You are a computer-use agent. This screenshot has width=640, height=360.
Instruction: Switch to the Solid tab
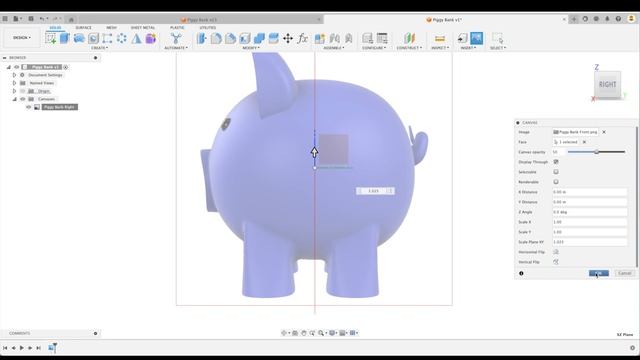(55, 28)
